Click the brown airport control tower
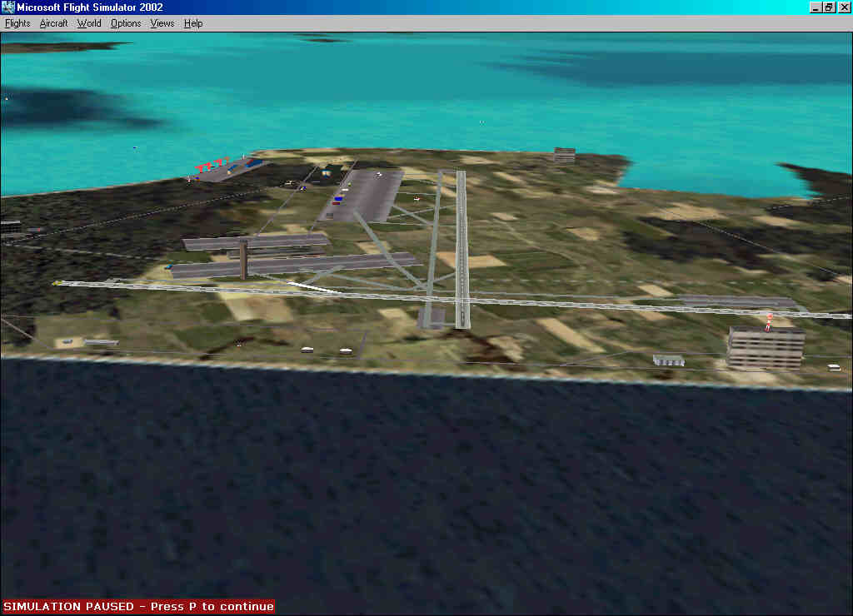This screenshot has height=616, width=853. pyautogui.click(x=243, y=261)
